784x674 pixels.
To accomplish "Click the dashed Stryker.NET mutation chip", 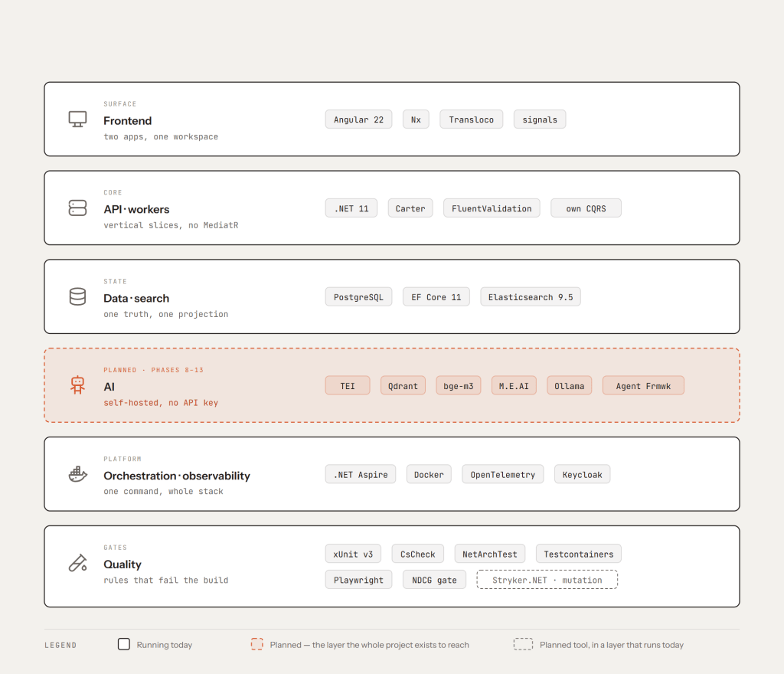I will click(x=547, y=580).
